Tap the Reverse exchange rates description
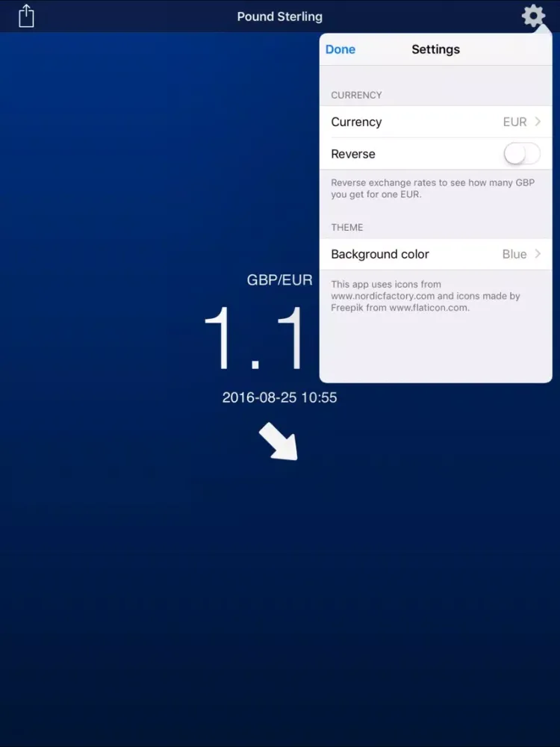 [x=432, y=189]
